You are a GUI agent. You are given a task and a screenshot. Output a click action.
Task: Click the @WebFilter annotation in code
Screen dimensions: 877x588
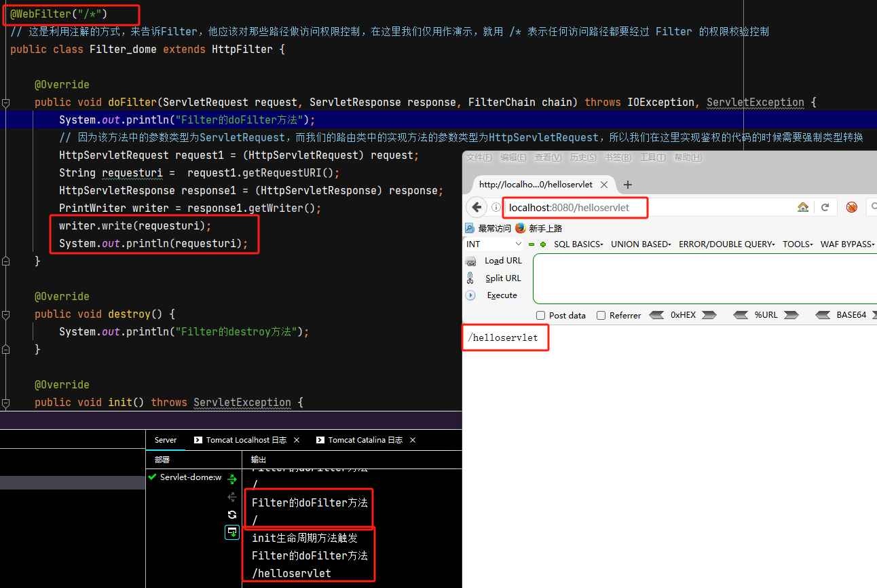[x=59, y=14]
